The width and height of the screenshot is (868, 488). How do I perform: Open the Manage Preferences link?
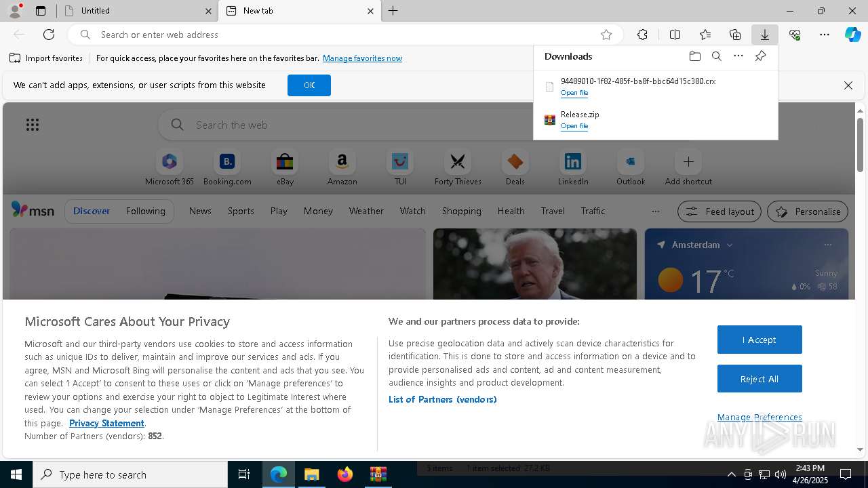[759, 417]
